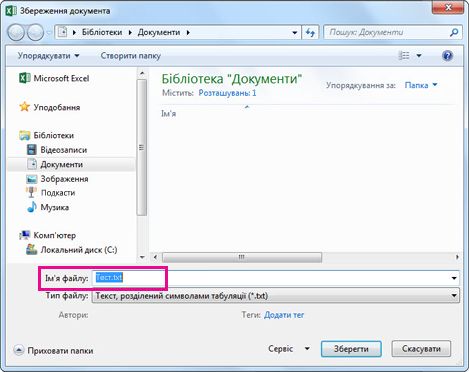
Task: Click the star icon next to Уподобання
Action: tap(24, 107)
